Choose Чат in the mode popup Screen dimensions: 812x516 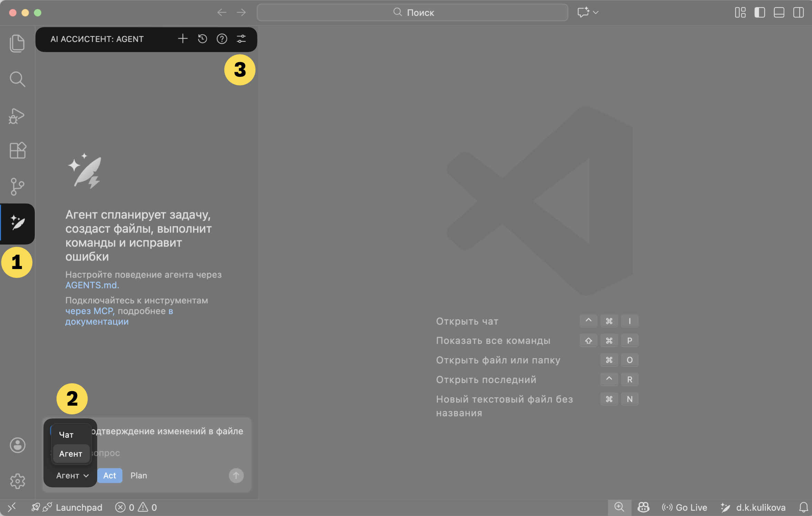point(71,435)
